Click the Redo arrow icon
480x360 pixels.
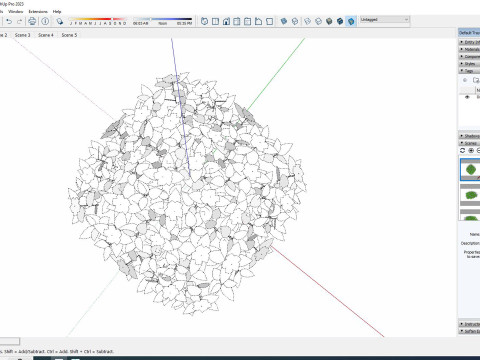click(x=20, y=22)
